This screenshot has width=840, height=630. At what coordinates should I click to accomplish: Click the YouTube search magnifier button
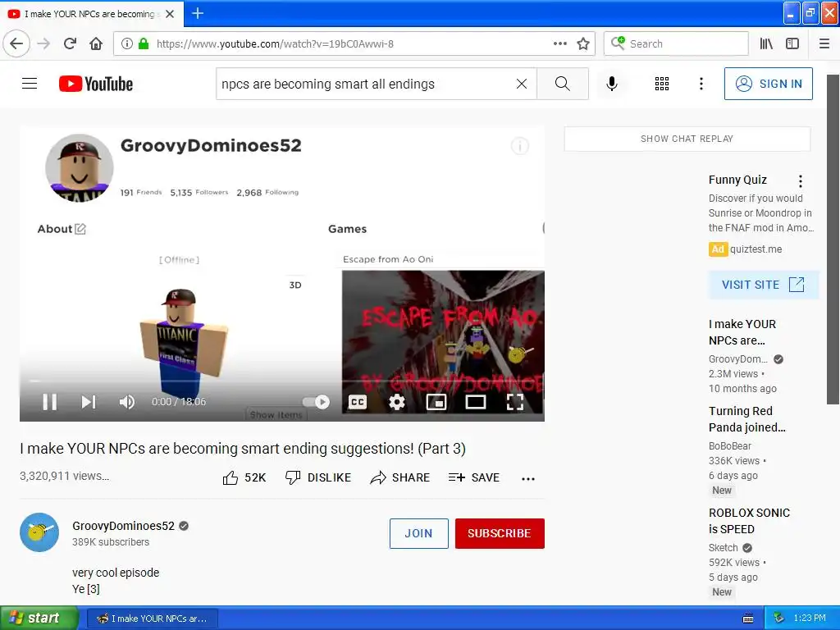click(x=563, y=84)
